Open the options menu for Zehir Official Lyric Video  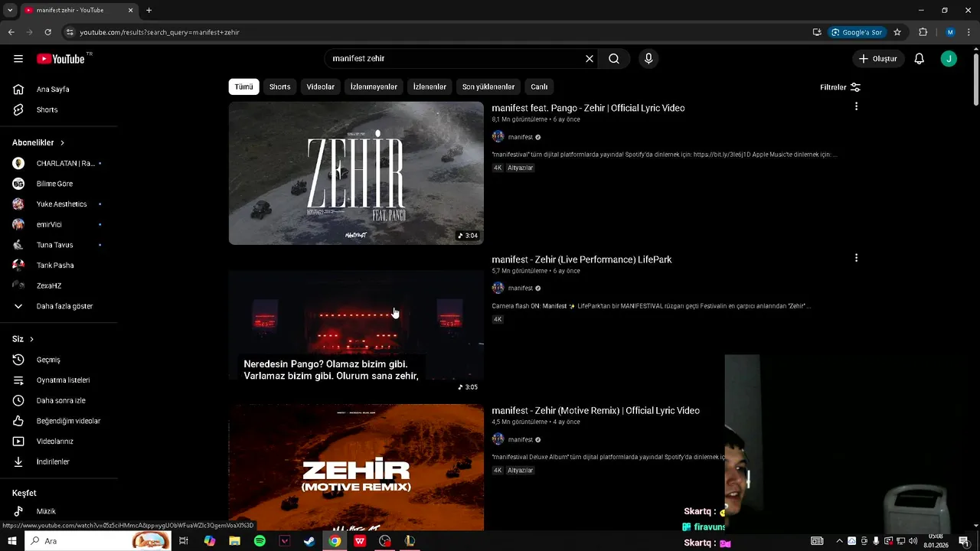(856, 106)
